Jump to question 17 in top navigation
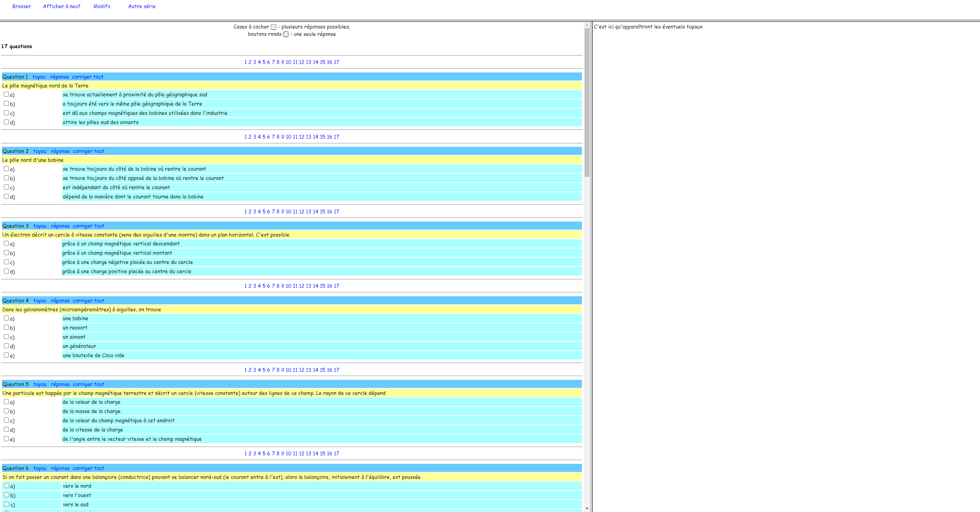The image size is (980, 512). coord(336,62)
